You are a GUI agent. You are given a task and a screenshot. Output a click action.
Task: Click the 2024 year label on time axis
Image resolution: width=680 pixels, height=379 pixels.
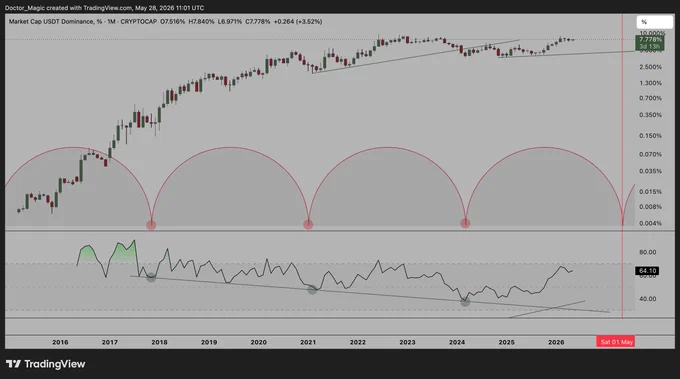click(x=457, y=342)
